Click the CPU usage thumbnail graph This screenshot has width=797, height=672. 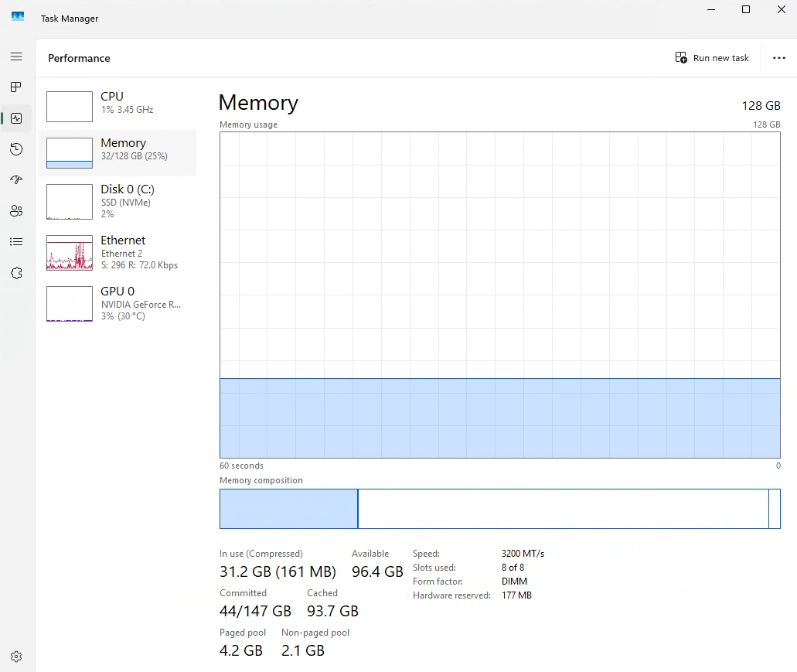pyautogui.click(x=69, y=107)
